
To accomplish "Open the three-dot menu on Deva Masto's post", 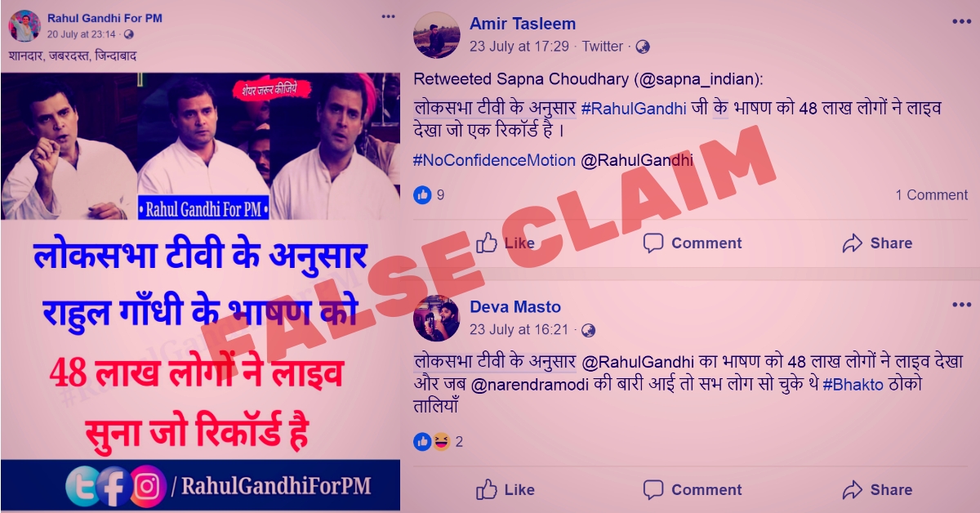I will point(961,305).
